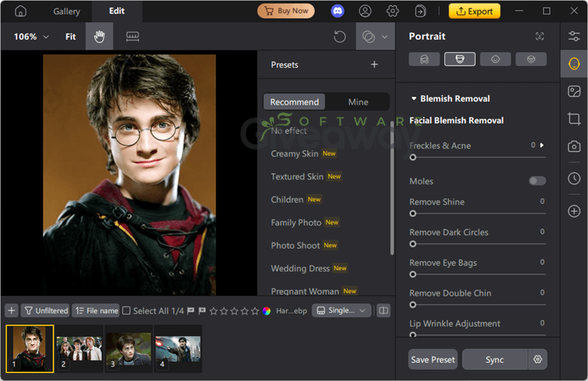Click the face detection icon beside Portrait
This screenshot has width=588, height=381.
point(539,37)
